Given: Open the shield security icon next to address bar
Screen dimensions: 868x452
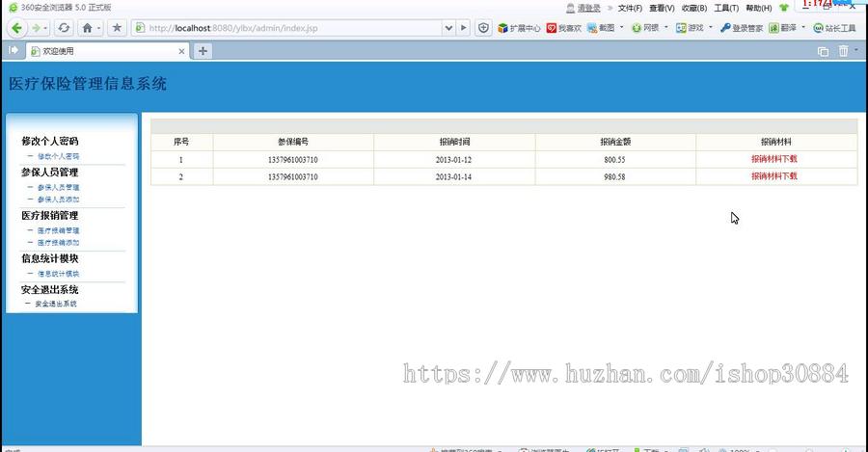Looking at the screenshot, I should tap(483, 28).
